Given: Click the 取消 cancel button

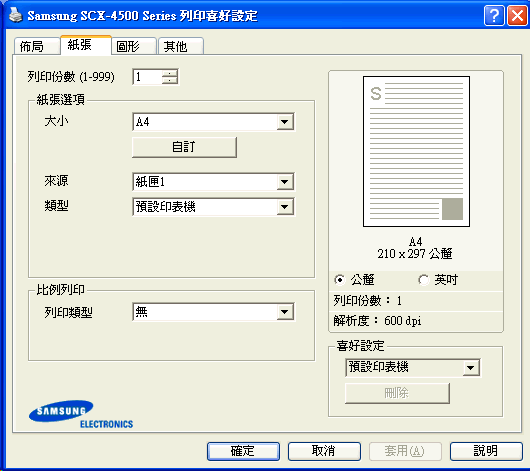Looking at the screenshot, I should click(324, 451).
